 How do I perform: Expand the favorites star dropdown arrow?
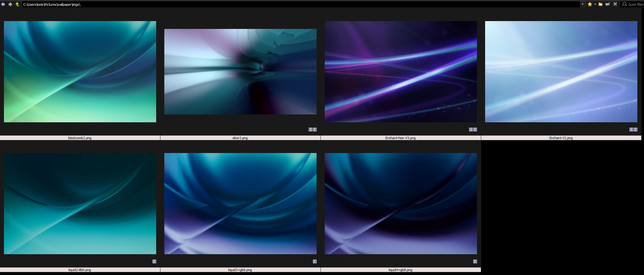595,4
